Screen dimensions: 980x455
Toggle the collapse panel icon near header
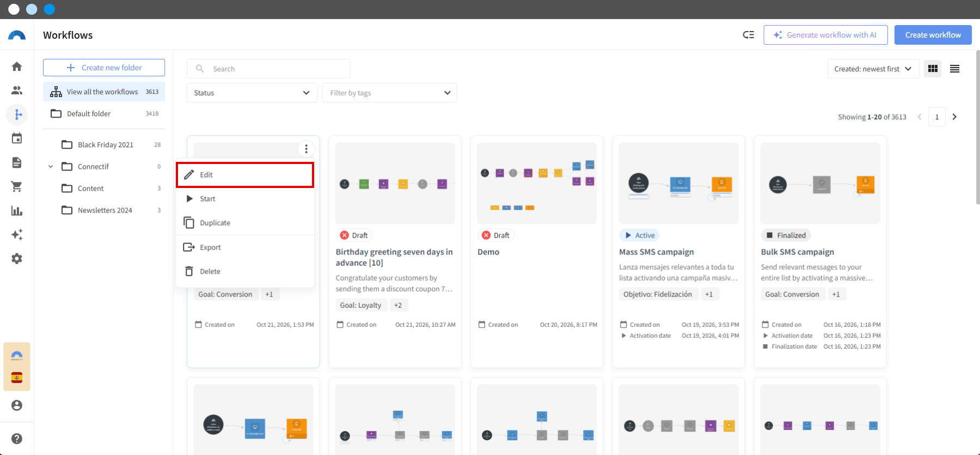749,35
